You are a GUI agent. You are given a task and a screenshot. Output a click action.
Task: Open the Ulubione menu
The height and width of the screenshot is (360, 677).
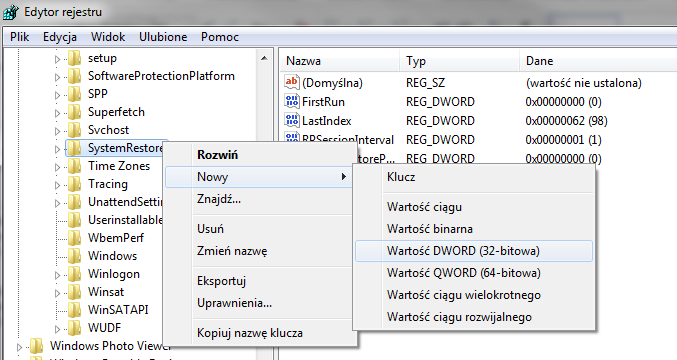(x=163, y=37)
